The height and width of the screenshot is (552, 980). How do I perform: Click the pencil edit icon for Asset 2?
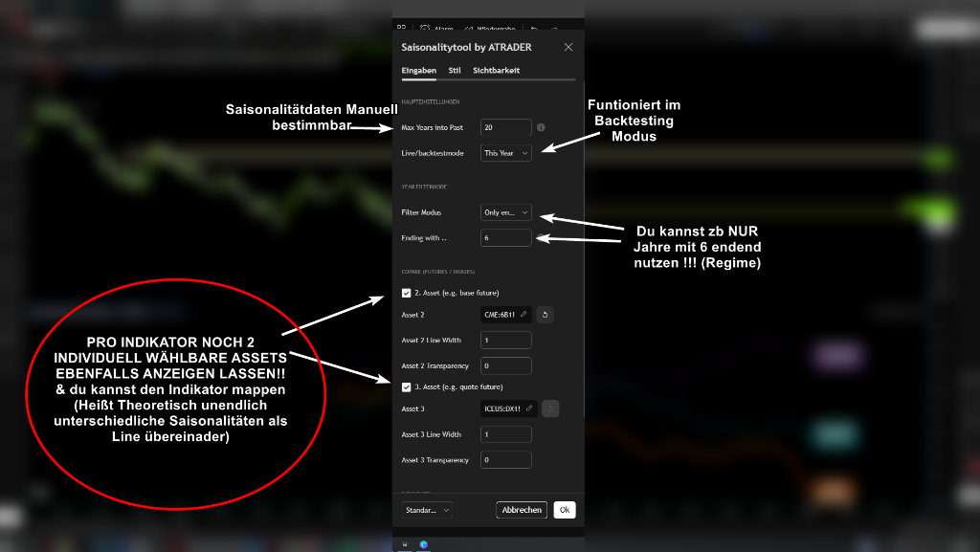click(x=523, y=315)
